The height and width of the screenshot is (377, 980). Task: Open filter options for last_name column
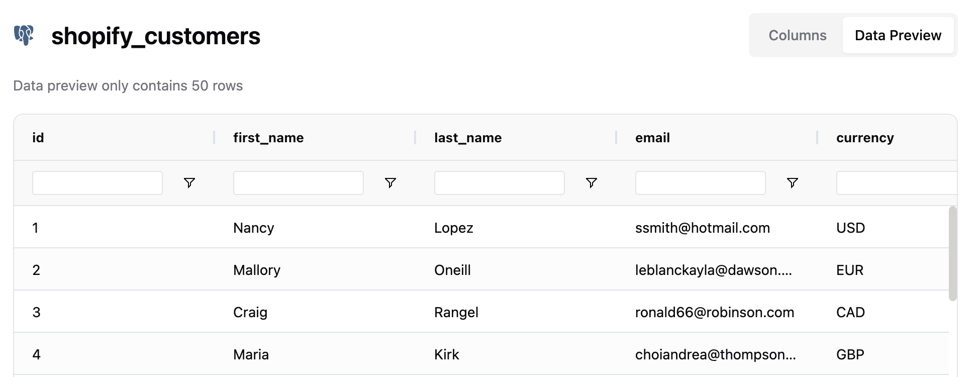tap(592, 183)
